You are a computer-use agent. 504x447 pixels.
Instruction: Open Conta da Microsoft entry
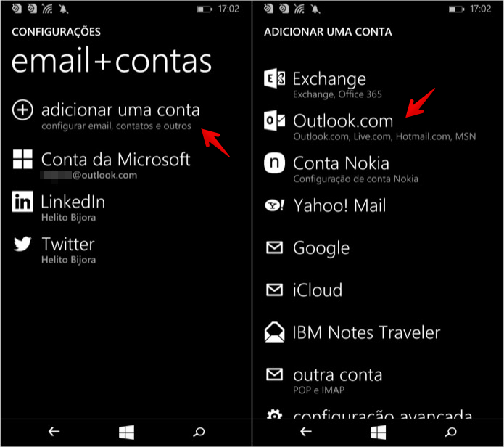pos(102,165)
